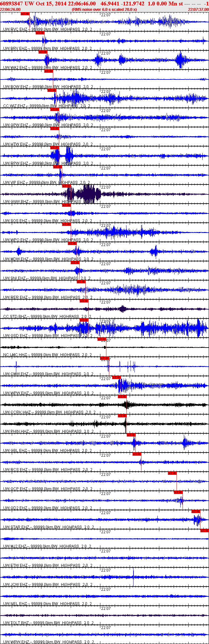Click the event ID text 60893847
This screenshot has width=209, height=644.
12,4
